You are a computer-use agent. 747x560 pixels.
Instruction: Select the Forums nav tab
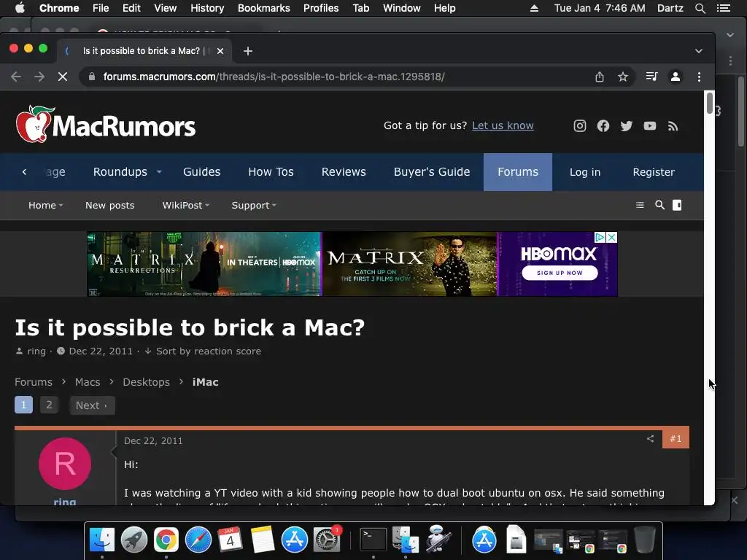click(x=518, y=172)
